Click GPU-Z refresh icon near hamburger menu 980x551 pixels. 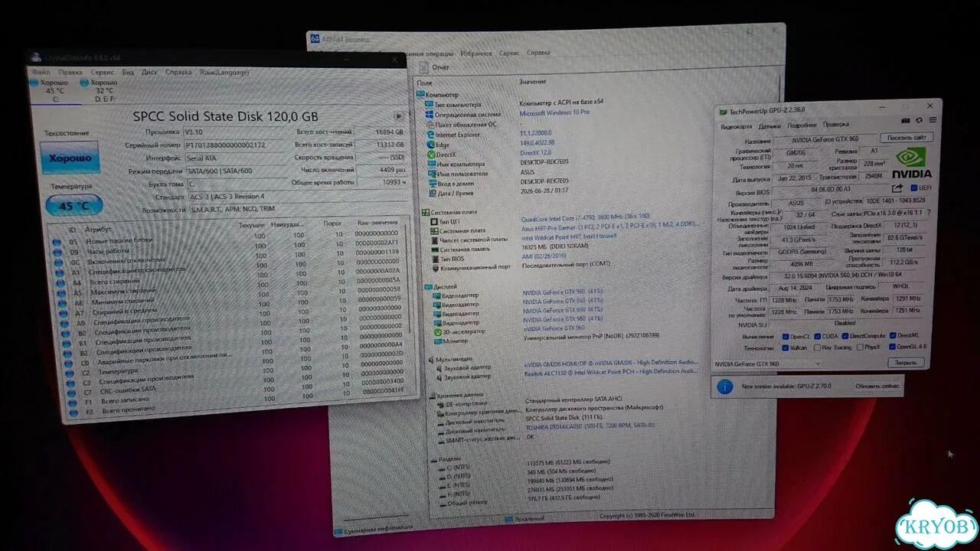919,120
